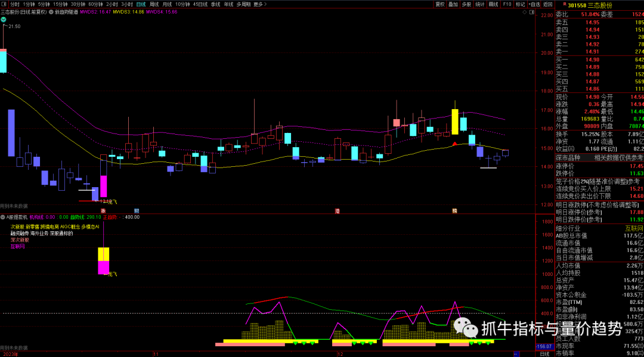Open 多周期 multi-period view
The width and height of the screenshot is (644, 357).
click(243, 4)
